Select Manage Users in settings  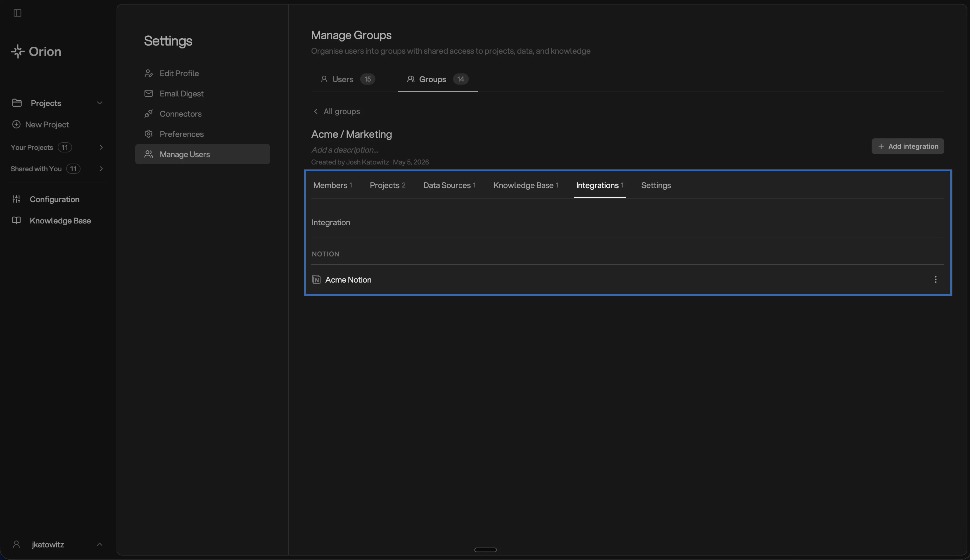(x=202, y=154)
